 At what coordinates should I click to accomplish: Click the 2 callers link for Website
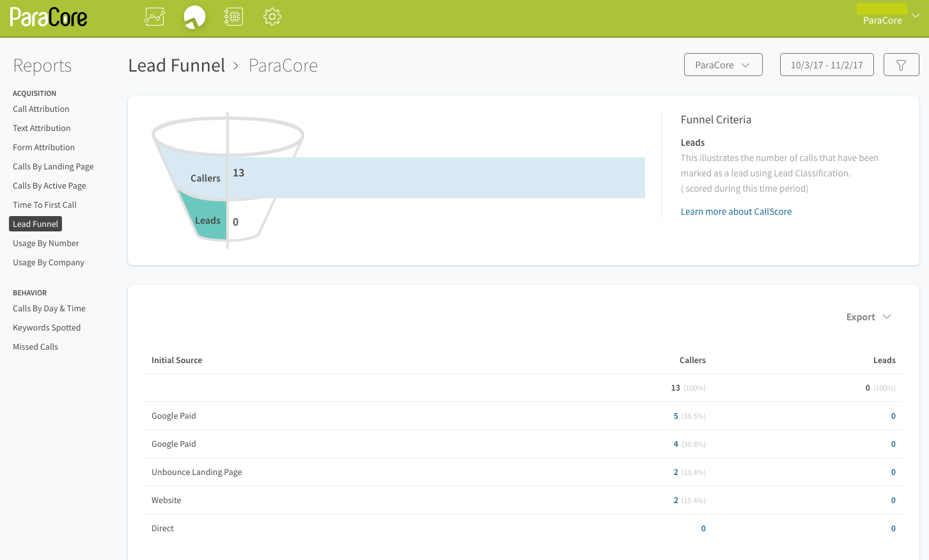676,500
